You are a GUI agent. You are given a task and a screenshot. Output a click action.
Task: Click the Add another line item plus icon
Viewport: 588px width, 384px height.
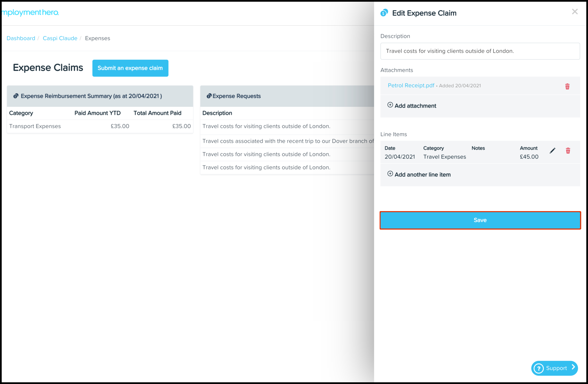click(x=390, y=174)
